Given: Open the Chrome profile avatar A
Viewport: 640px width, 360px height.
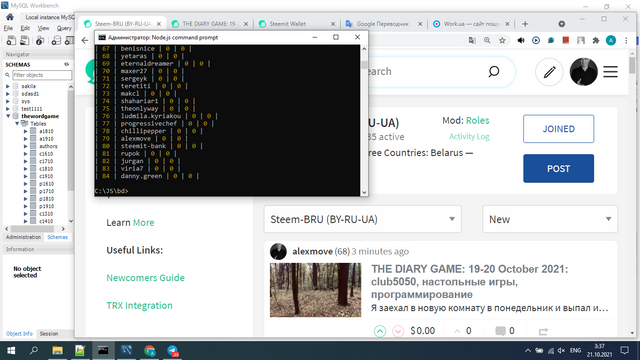Looking at the screenshot, I should (611, 40).
